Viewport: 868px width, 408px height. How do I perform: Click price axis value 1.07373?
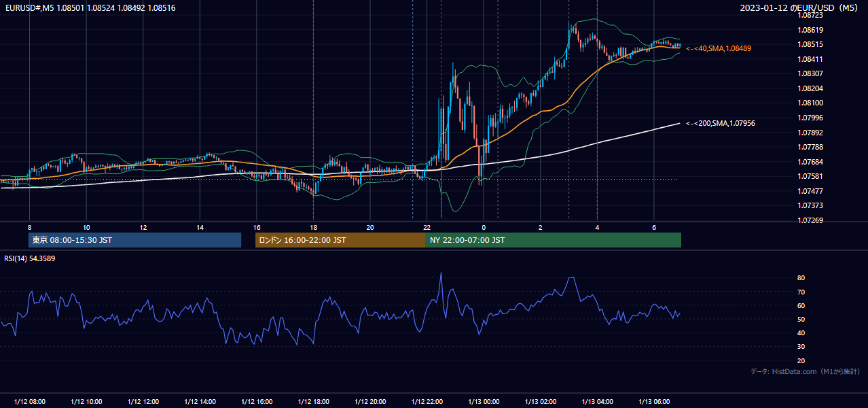(x=811, y=205)
